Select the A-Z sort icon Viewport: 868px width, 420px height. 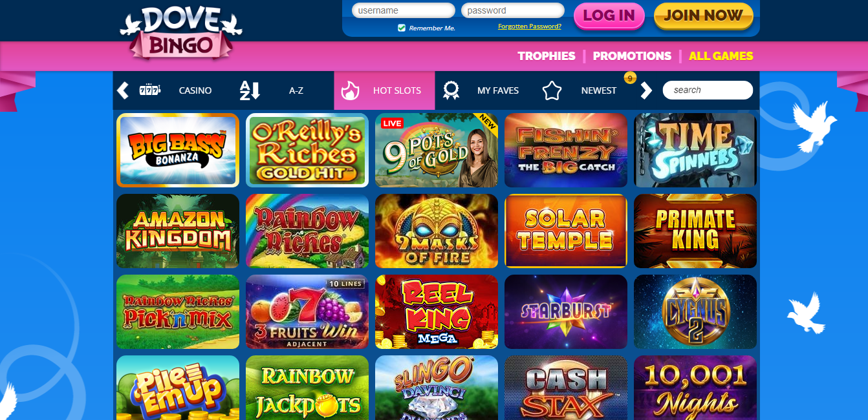coord(250,90)
